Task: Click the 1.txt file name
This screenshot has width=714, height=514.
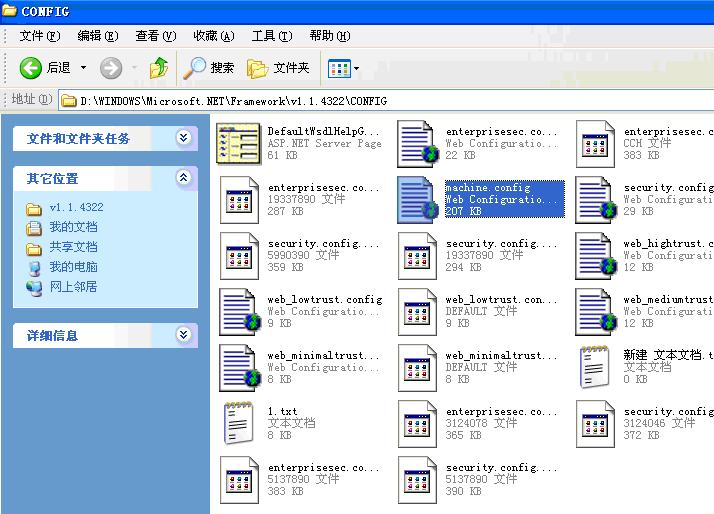Action: tap(282, 411)
